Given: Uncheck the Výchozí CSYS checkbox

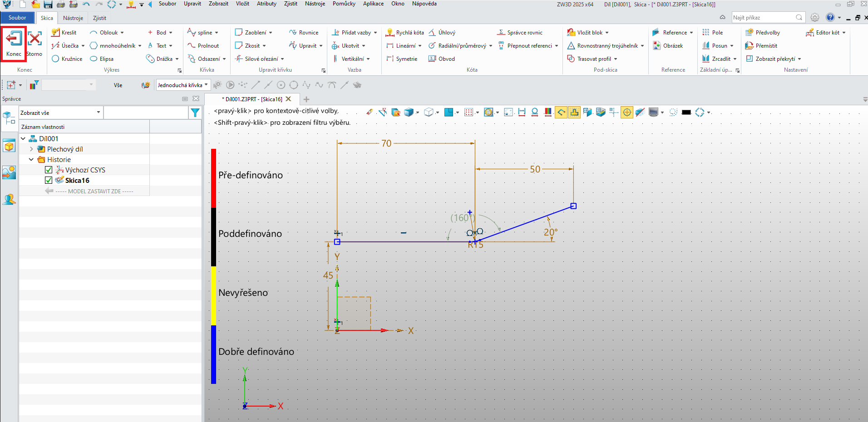Looking at the screenshot, I should coord(49,170).
